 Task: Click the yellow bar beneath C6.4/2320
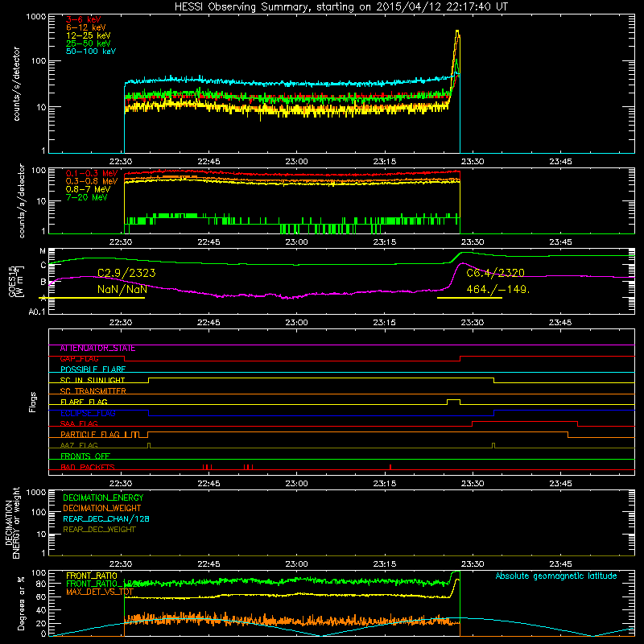pos(469,298)
